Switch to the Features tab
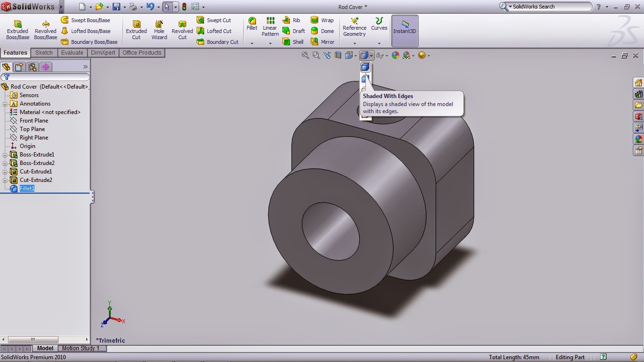644x362 pixels. coord(16,53)
